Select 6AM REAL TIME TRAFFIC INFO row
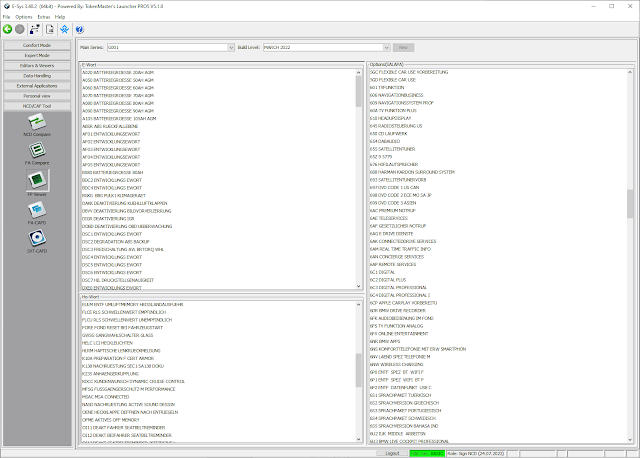Viewport: 640px width, 458px height. coord(498,249)
